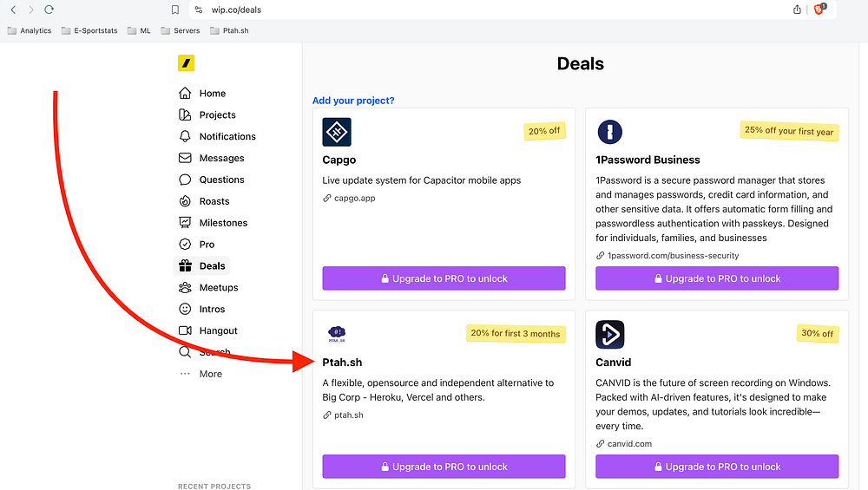This screenshot has width=868, height=490.
Task: Expand the More menu in sidebar
Action: point(210,374)
